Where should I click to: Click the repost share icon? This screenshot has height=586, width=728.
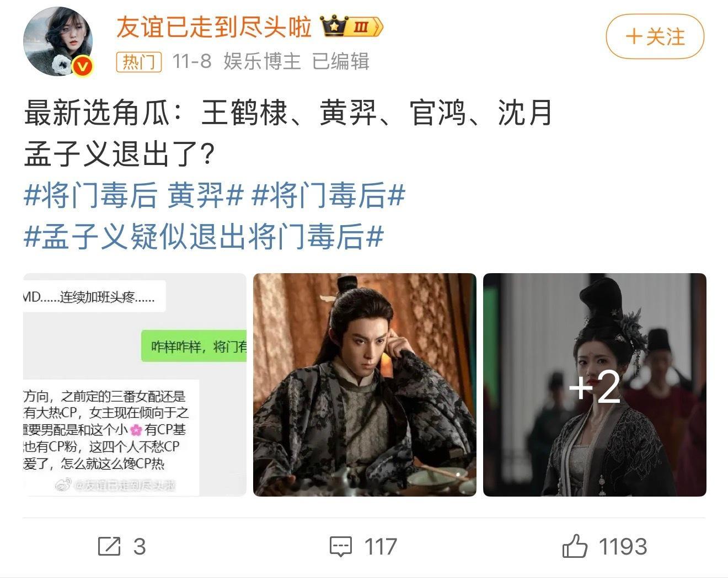[109, 546]
